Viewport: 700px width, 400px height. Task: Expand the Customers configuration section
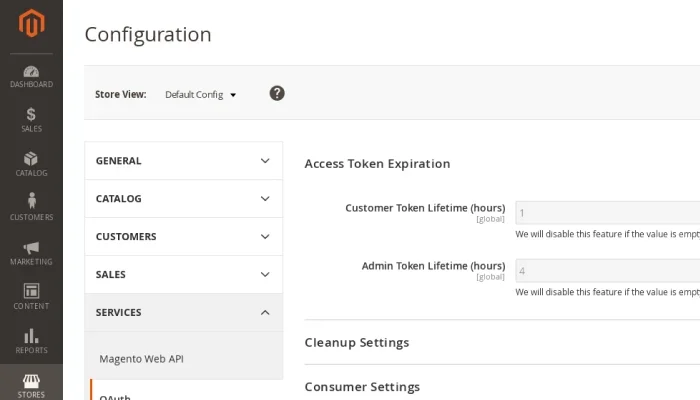(184, 237)
